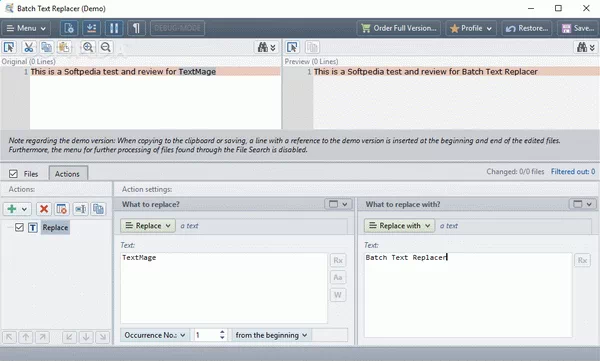Switch to the Actions tab

67,174
